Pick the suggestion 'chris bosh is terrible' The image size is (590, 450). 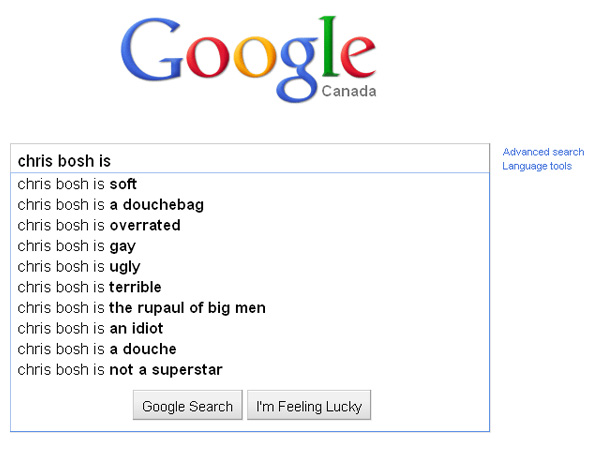[250, 287]
